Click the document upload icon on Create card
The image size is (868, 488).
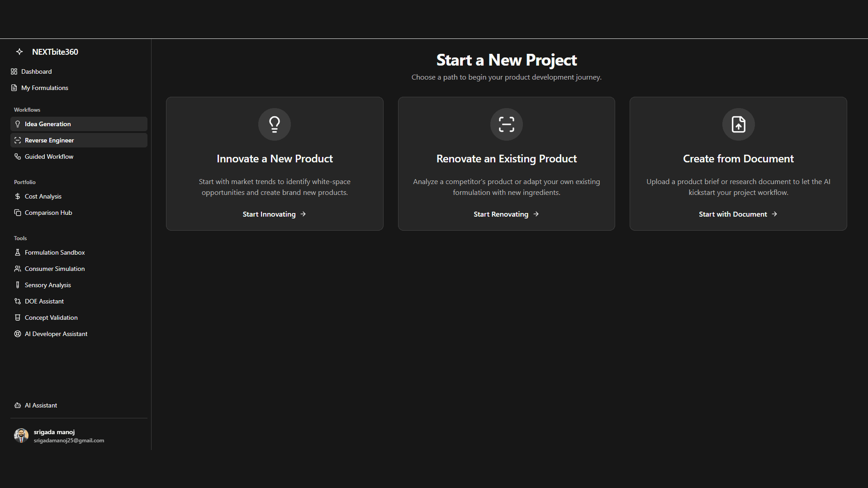coord(738,124)
